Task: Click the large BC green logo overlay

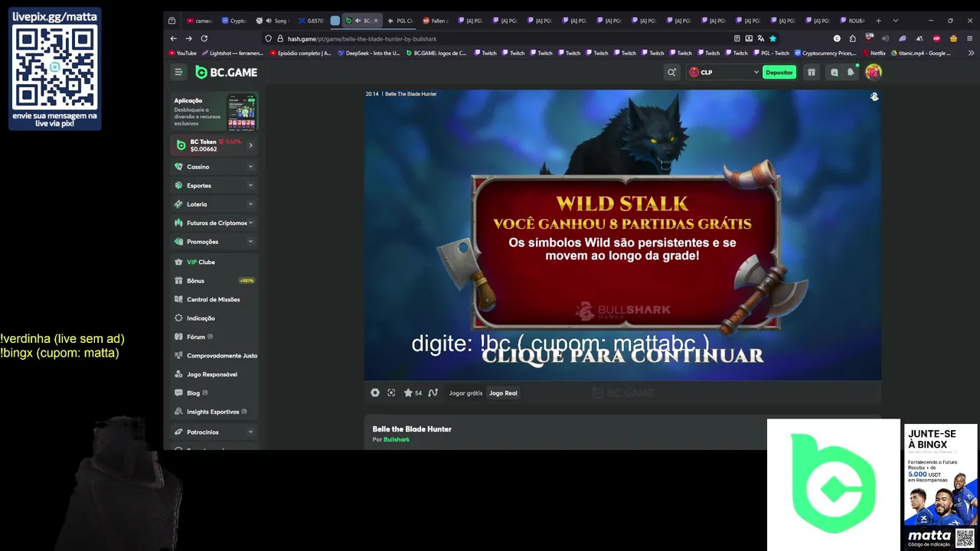Action: [x=833, y=484]
